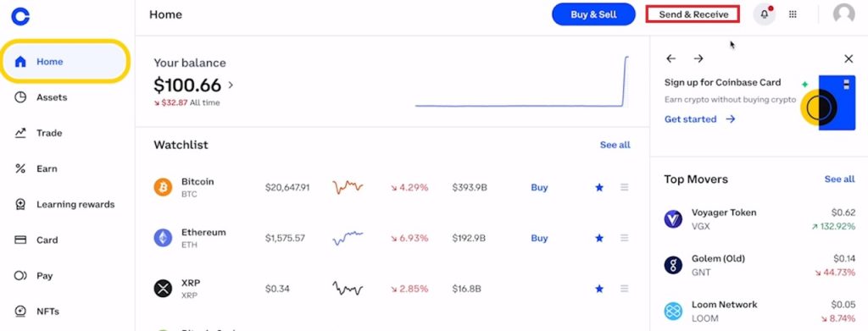
Task: Toggle the XRP favorite star
Action: tap(599, 289)
